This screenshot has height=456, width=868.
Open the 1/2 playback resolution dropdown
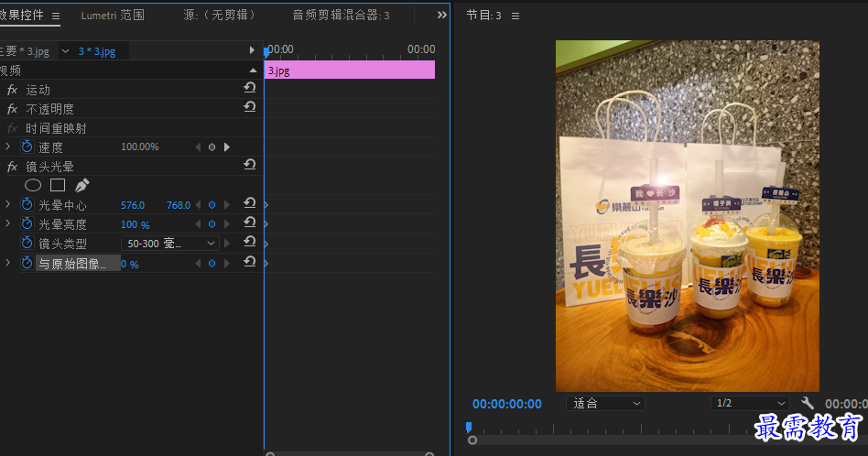point(750,404)
